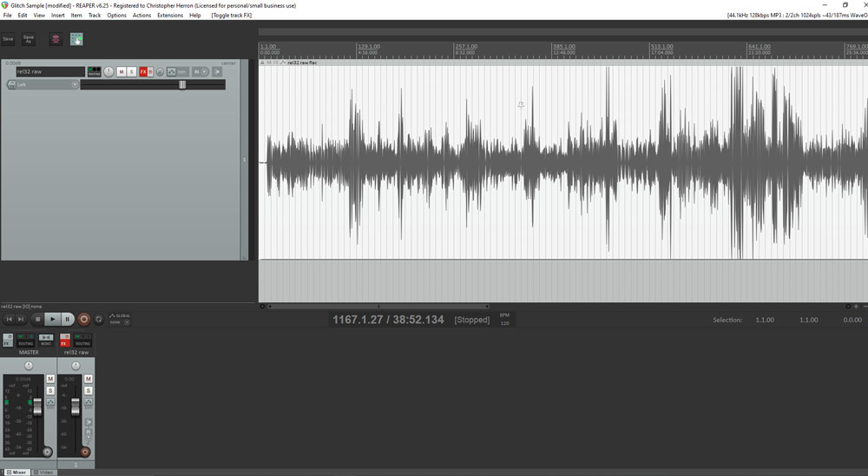This screenshot has width=868, height=476.
Task: Click the toggle track FX toolbar icon
Action: pyautogui.click(x=76, y=39)
